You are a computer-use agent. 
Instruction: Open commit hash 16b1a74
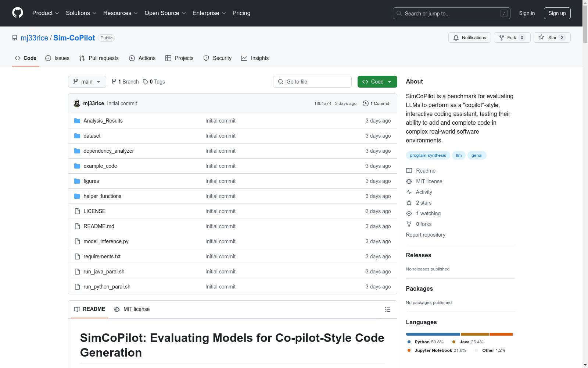323,103
